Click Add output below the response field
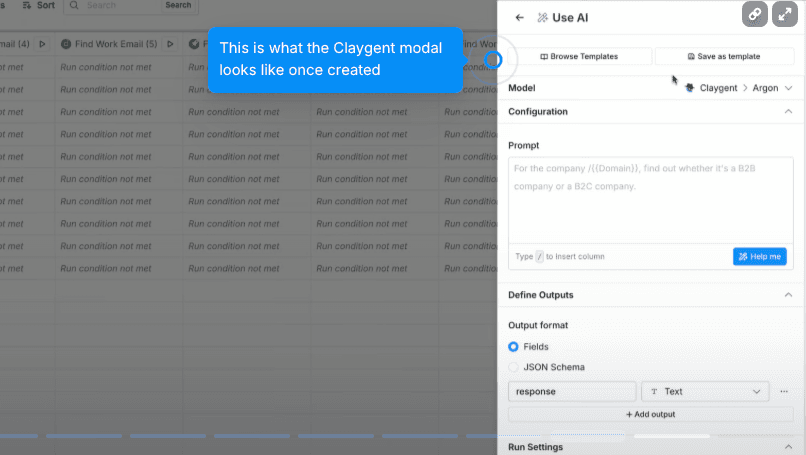Image resolution: width=806 pixels, height=455 pixels. [650, 413]
